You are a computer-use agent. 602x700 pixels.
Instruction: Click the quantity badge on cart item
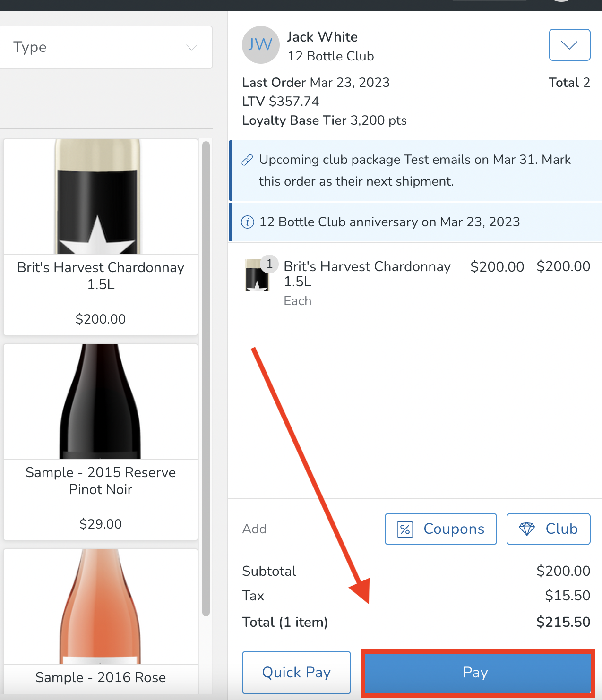269,264
